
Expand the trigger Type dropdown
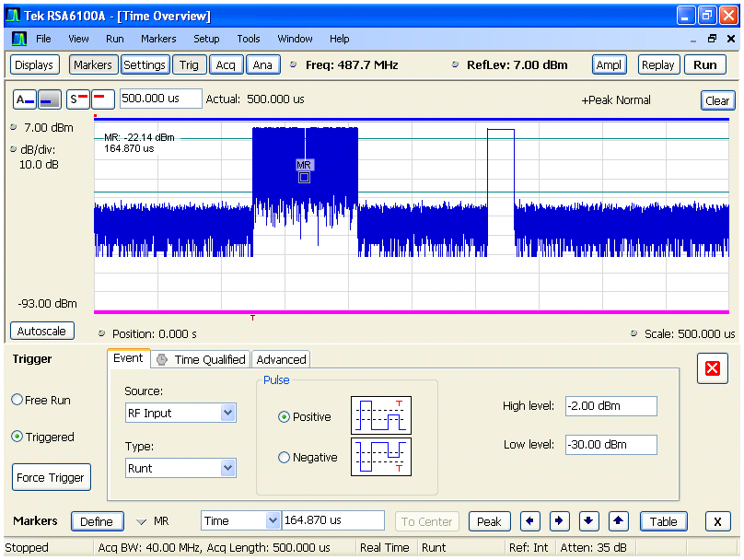click(228, 468)
